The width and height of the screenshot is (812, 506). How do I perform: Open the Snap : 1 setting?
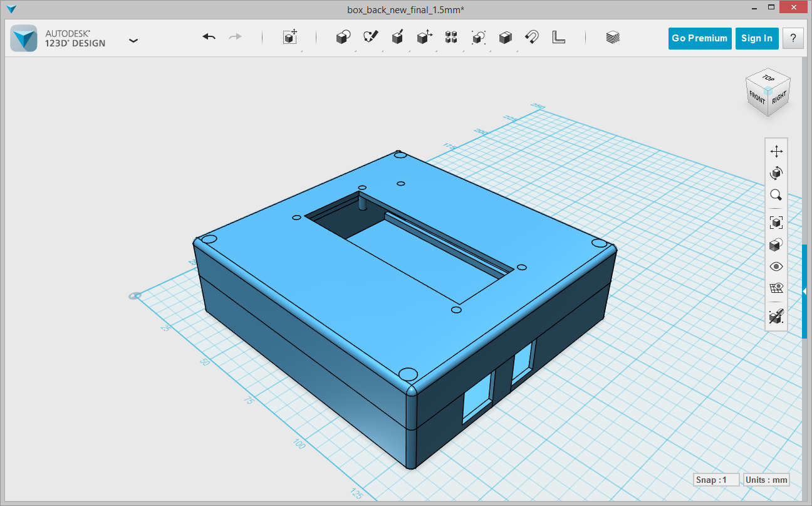click(717, 480)
